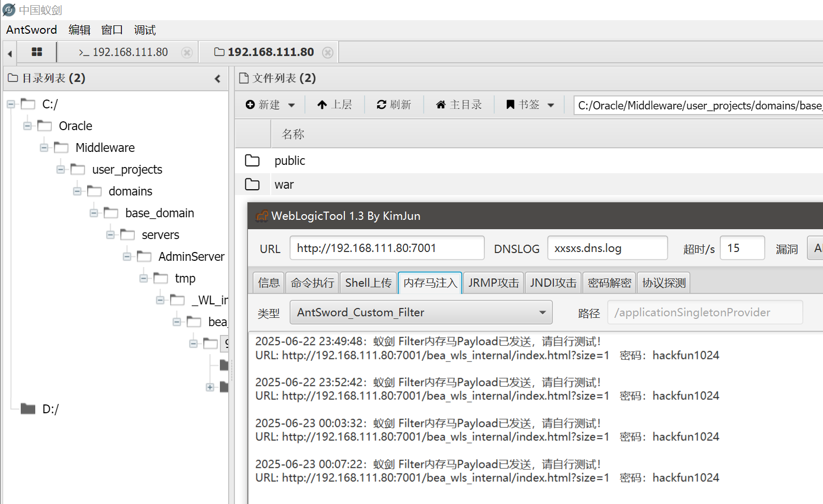The width and height of the screenshot is (823, 504).
Task: Select base_domain in directory tree
Action: point(160,213)
